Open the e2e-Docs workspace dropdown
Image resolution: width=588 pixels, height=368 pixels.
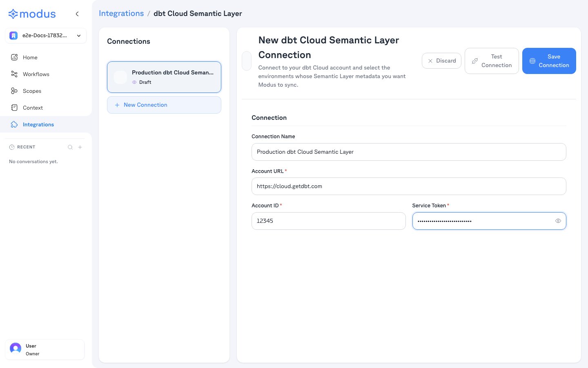point(46,36)
